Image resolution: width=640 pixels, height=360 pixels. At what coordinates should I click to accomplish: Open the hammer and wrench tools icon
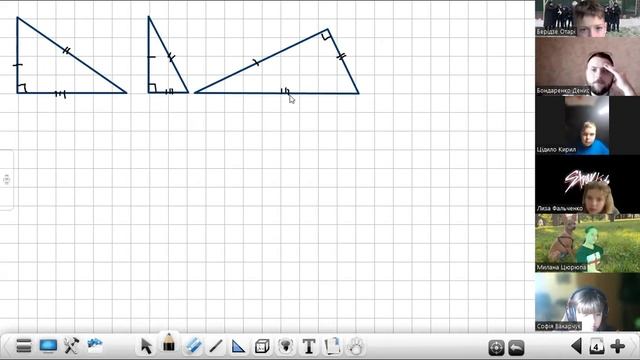click(71, 346)
